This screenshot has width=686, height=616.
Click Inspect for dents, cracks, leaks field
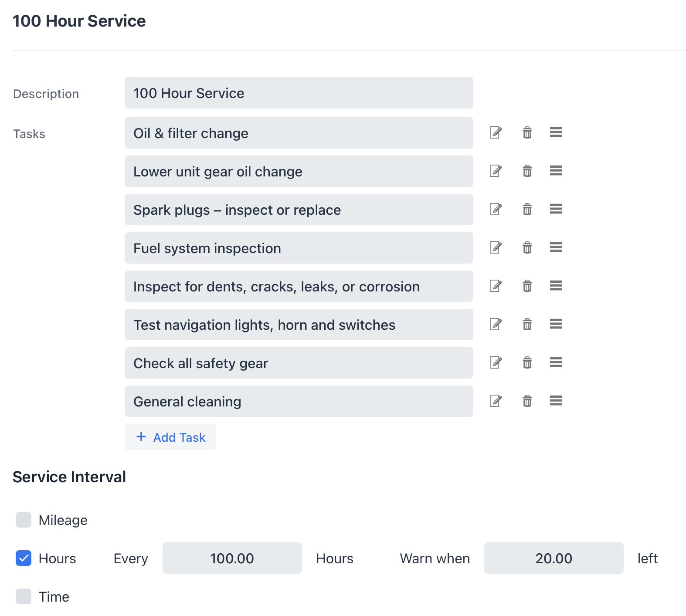(x=299, y=286)
